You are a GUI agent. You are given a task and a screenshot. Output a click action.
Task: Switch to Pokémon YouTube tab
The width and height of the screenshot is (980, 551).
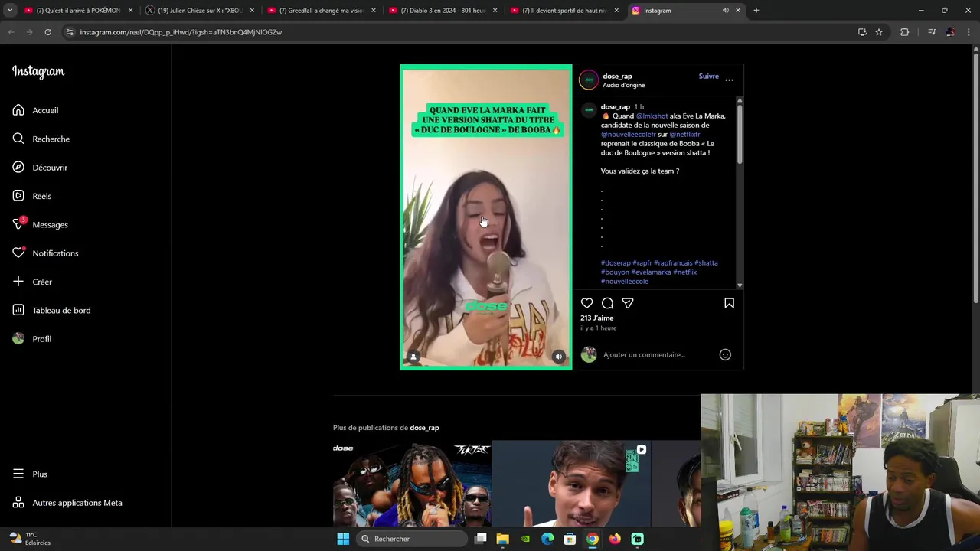tap(78, 11)
